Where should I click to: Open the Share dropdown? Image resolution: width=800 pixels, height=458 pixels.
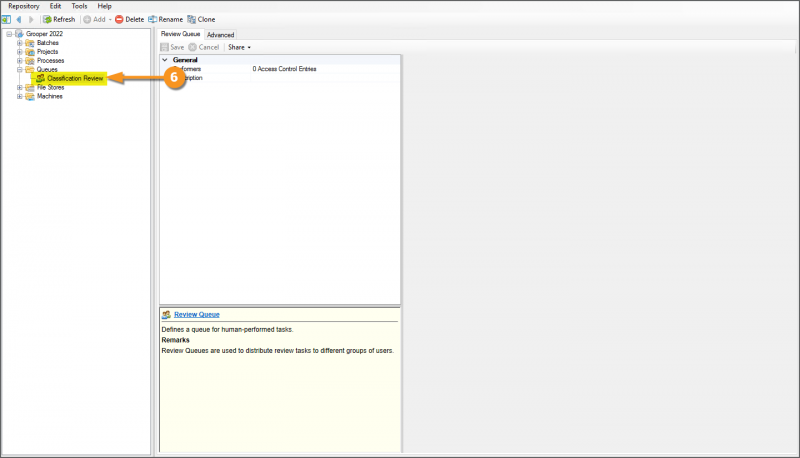click(239, 47)
